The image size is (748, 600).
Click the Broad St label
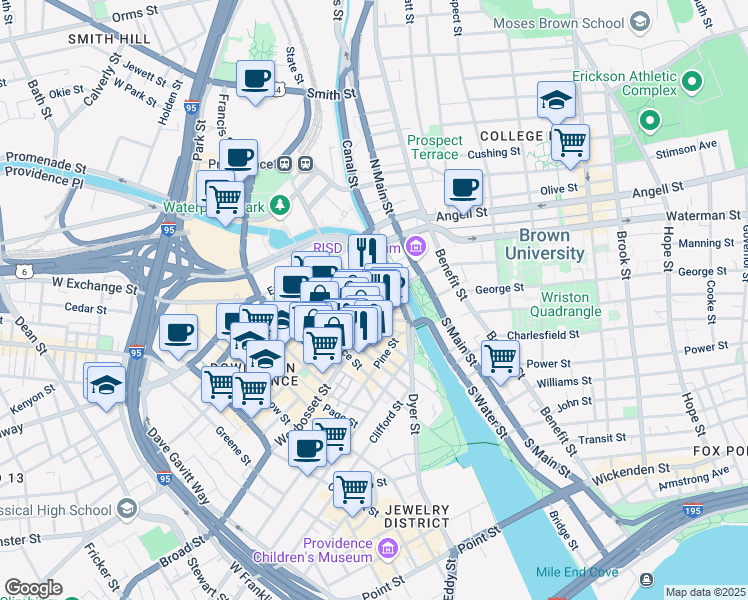click(182, 551)
